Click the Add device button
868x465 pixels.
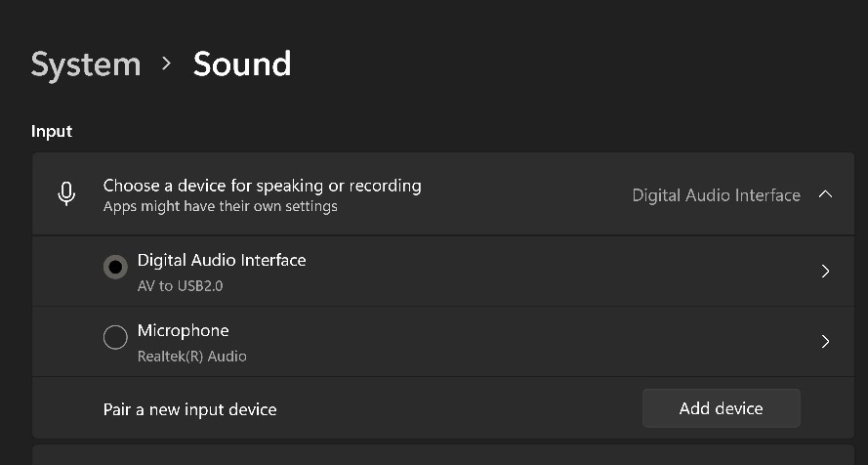(722, 408)
